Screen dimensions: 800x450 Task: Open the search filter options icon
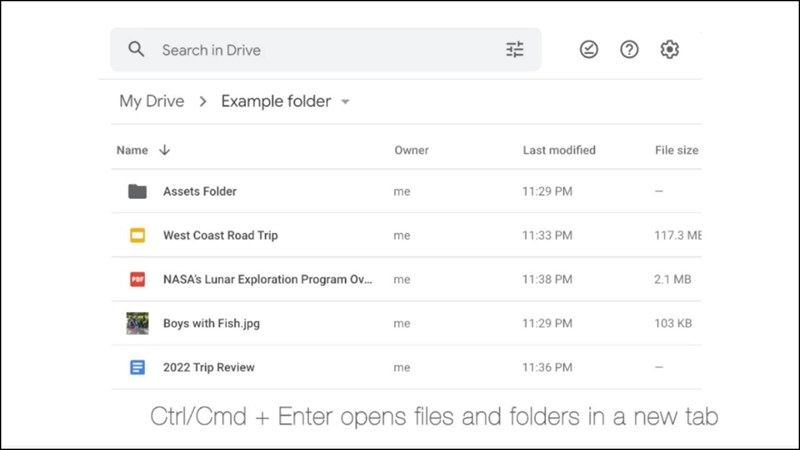[x=514, y=49]
